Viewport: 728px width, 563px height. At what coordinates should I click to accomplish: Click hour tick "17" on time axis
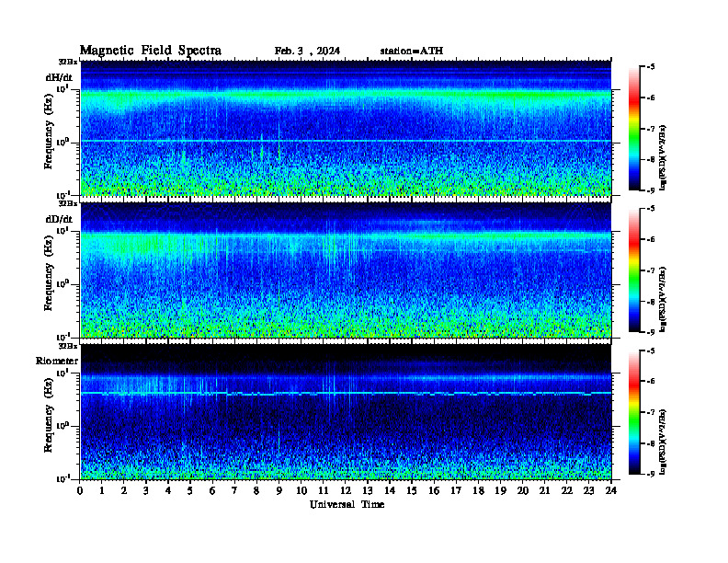pos(456,491)
